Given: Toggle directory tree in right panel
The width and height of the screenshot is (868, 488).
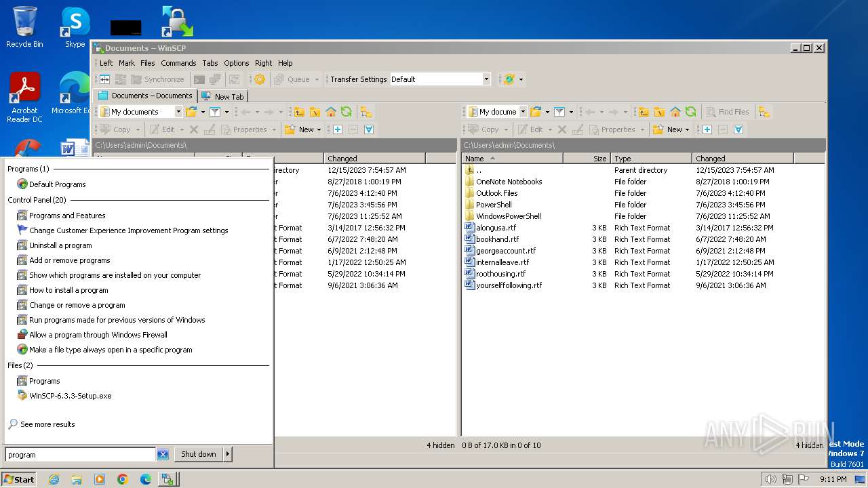Looking at the screenshot, I should (x=764, y=112).
